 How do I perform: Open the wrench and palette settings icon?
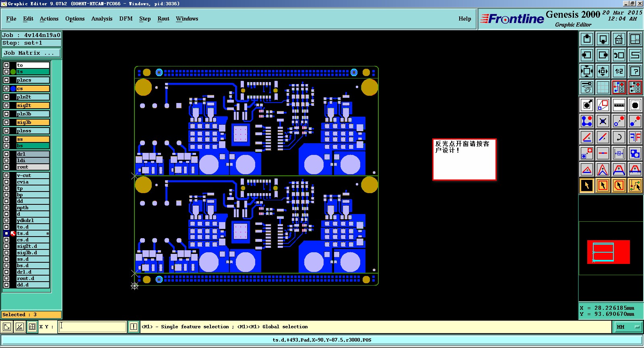[587, 87]
